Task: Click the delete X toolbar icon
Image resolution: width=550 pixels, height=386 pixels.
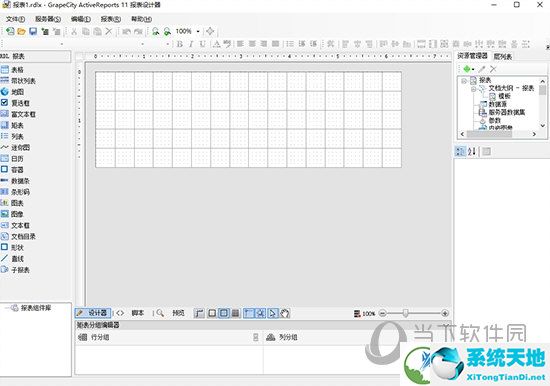Action: pyautogui.click(x=109, y=32)
